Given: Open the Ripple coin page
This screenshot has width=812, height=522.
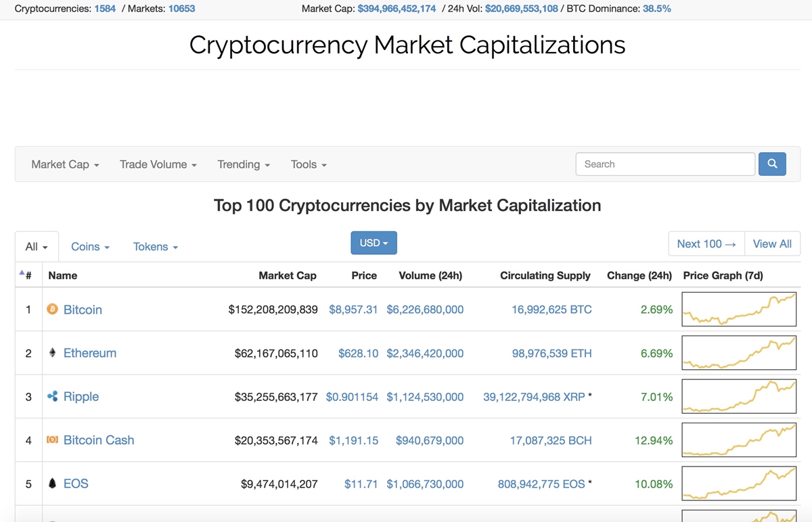Looking at the screenshot, I should click(81, 396).
